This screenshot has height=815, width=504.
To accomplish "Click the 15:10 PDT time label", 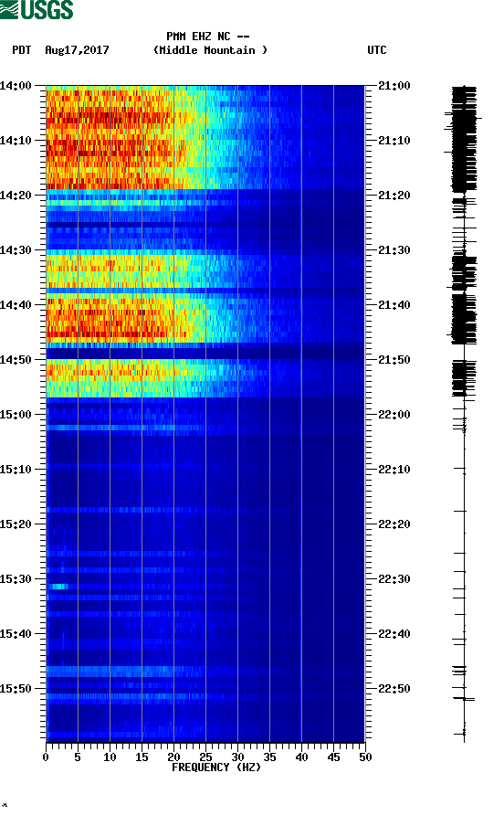I will [x=16, y=470].
